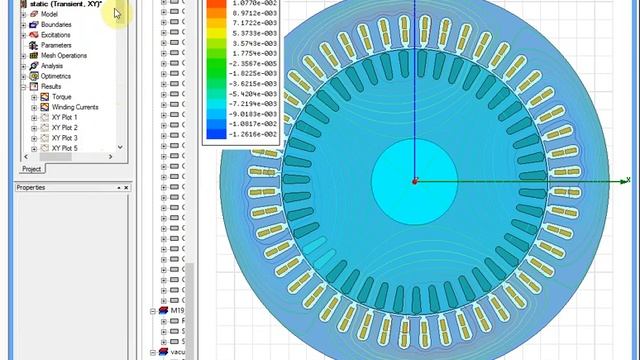Click the M19 material icon in model tree
640x360 pixels.
tap(164, 311)
